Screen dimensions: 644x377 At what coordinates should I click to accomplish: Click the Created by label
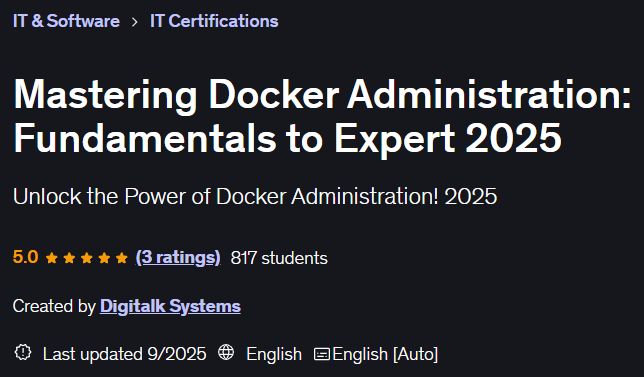pos(54,306)
